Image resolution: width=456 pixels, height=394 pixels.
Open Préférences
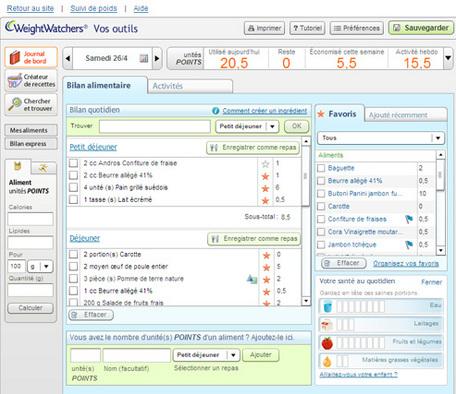[357, 28]
